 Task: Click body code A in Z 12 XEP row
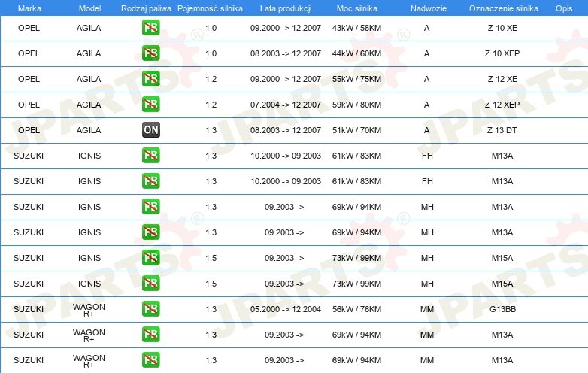tap(427, 105)
